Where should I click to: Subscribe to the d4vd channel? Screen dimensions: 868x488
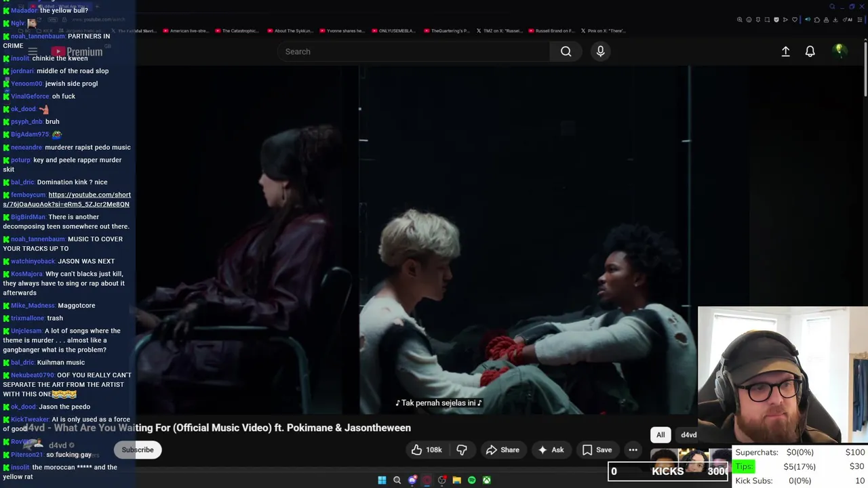pos(138,450)
